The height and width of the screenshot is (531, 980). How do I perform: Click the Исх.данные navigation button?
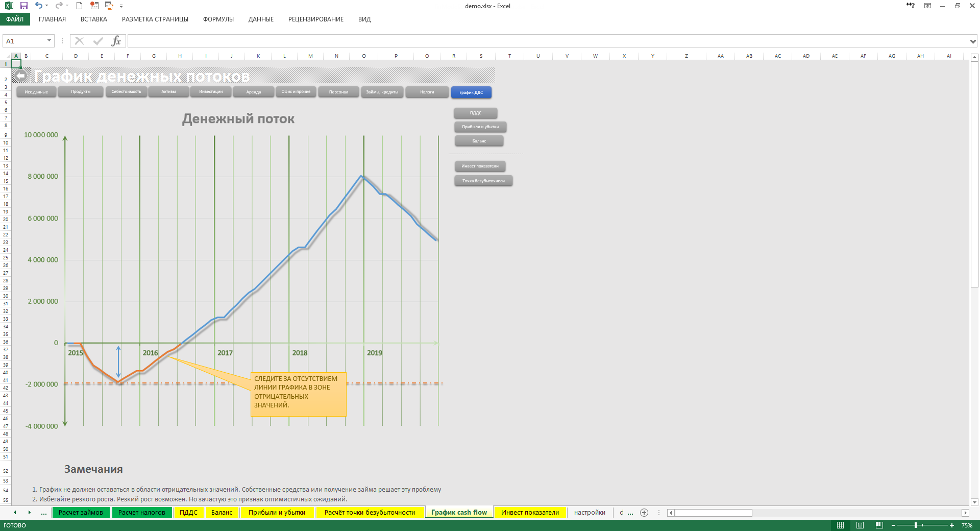pyautogui.click(x=36, y=92)
